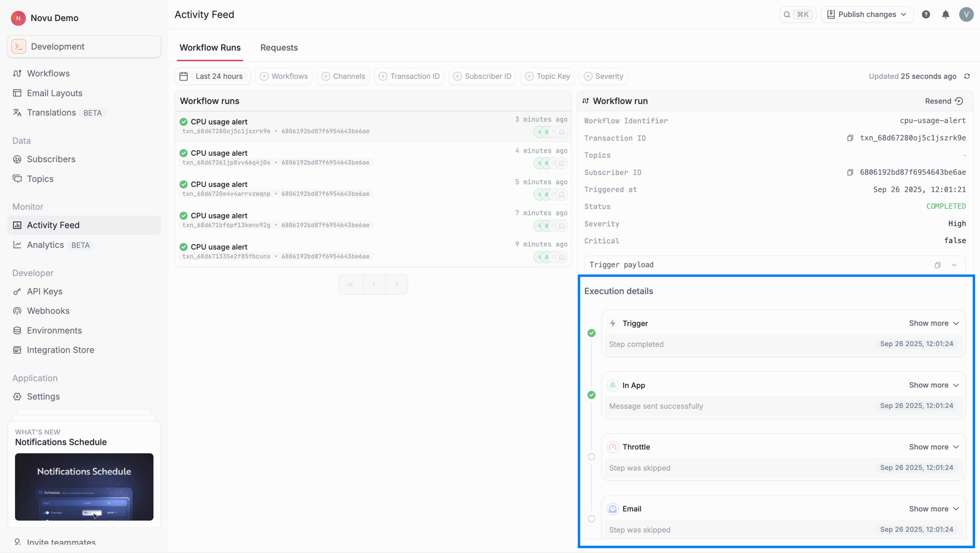Click the user avatar V icon
Screen dimensions: 980x553
coord(966,15)
